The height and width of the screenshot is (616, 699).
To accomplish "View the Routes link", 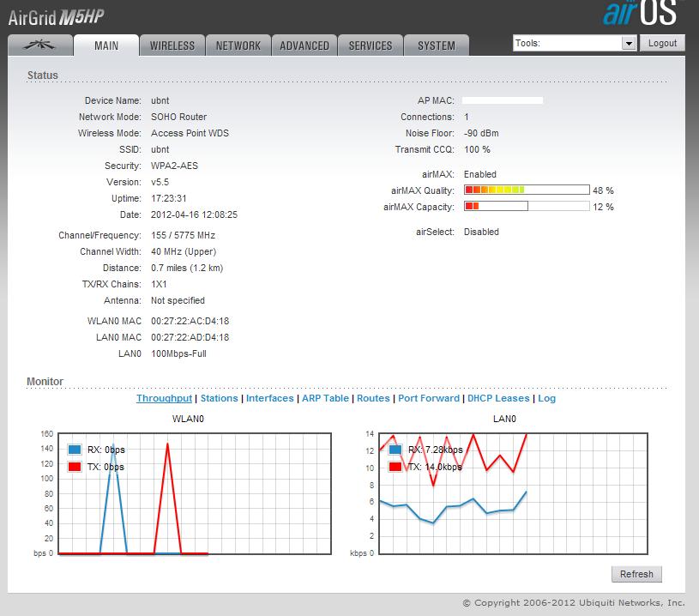I will point(373,398).
